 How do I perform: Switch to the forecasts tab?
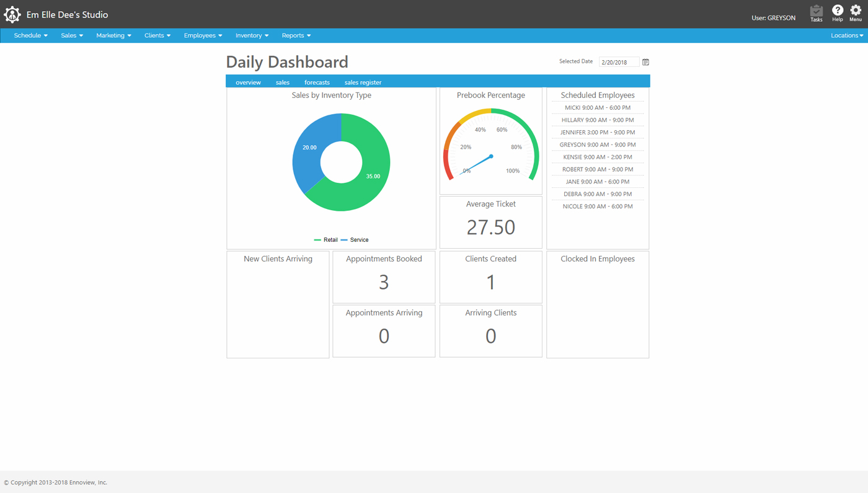click(x=317, y=82)
